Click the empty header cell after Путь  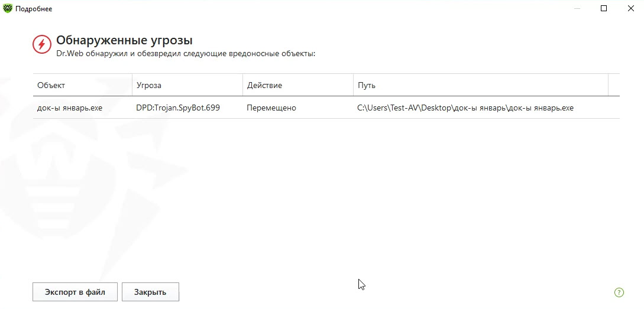[x=614, y=85]
